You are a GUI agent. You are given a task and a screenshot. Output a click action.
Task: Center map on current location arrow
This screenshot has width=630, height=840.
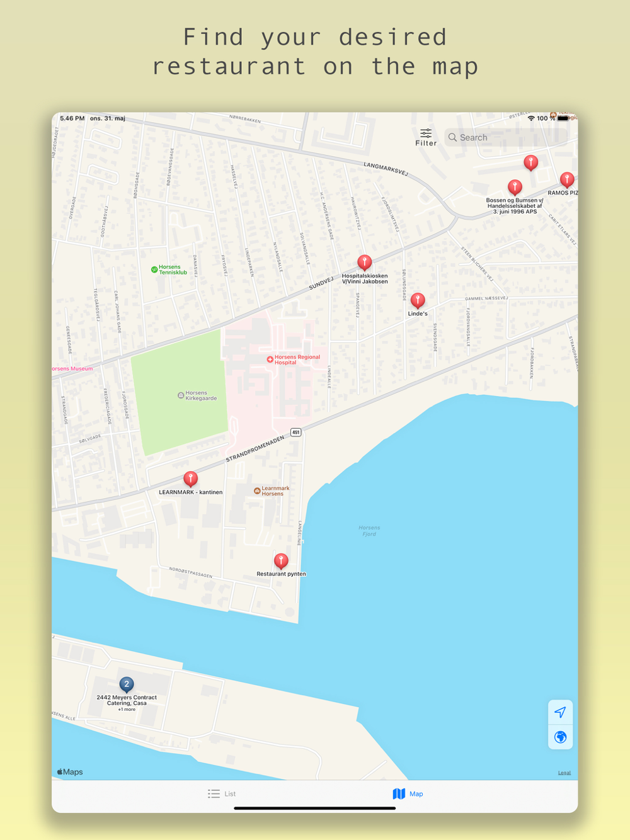560,712
